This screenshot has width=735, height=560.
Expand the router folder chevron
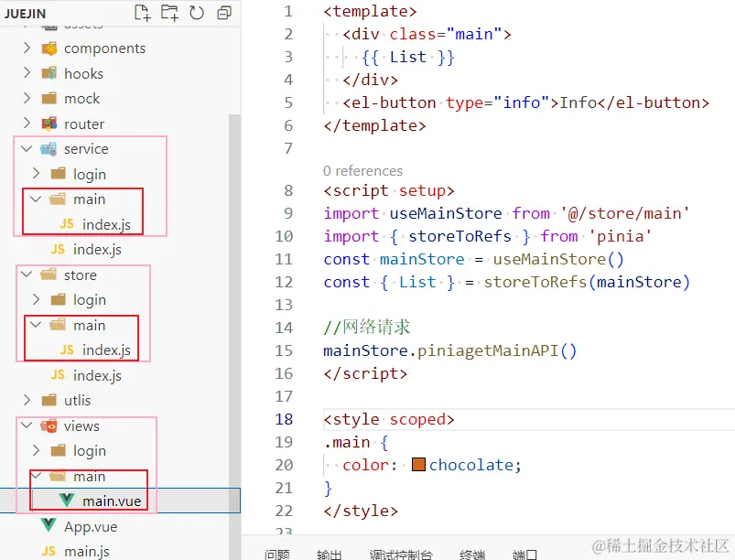[27, 124]
